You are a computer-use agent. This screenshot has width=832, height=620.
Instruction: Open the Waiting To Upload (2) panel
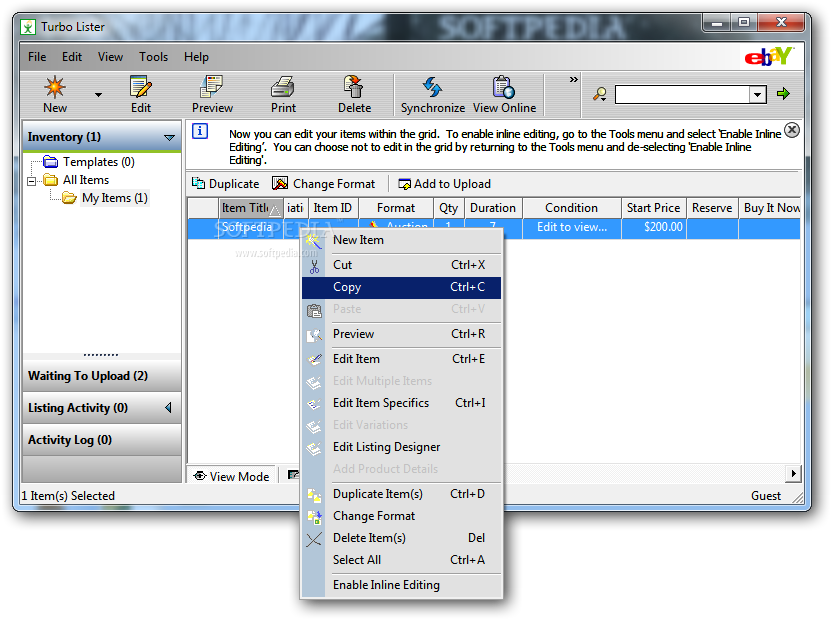point(102,376)
